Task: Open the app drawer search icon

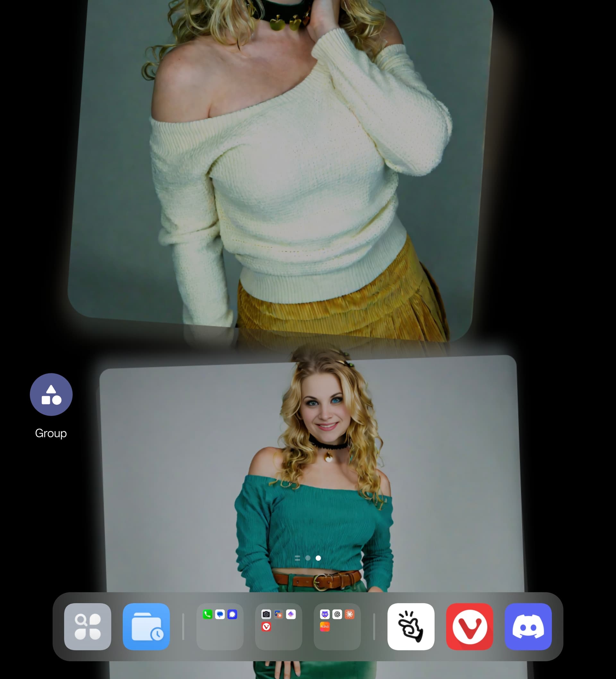Action: [87, 626]
